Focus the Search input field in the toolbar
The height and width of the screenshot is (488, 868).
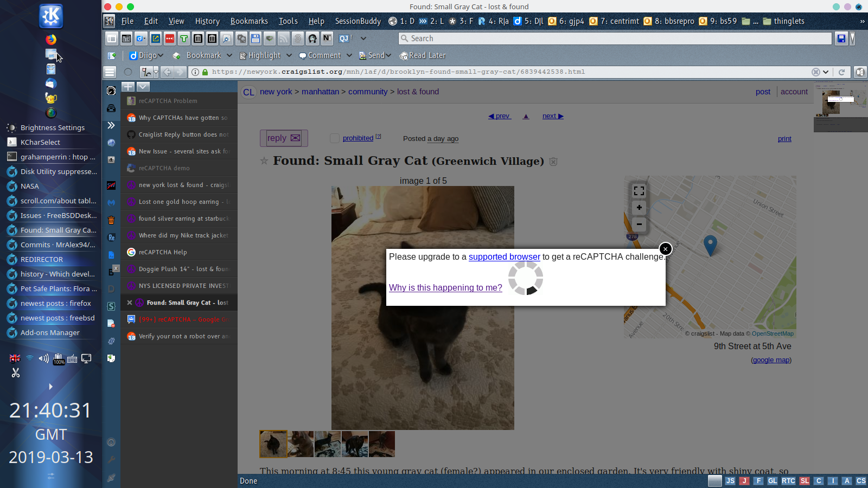click(615, 38)
